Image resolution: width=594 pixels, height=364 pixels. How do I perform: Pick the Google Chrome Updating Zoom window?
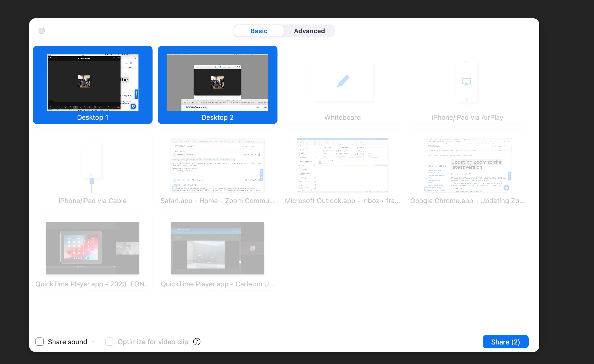click(467, 166)
